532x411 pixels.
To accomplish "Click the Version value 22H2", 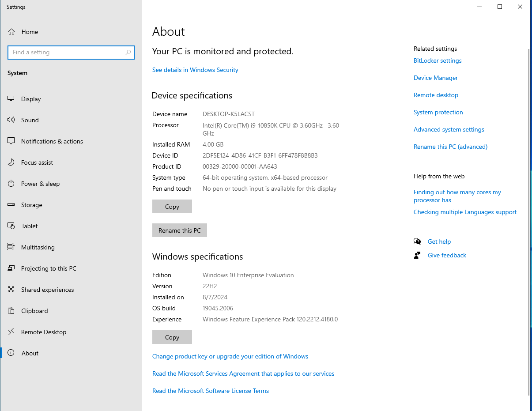I will [x=210, y=286].
